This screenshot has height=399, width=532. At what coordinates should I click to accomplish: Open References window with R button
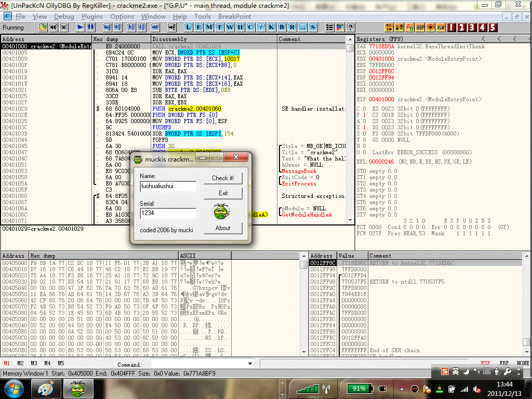[x=292, y=28]
